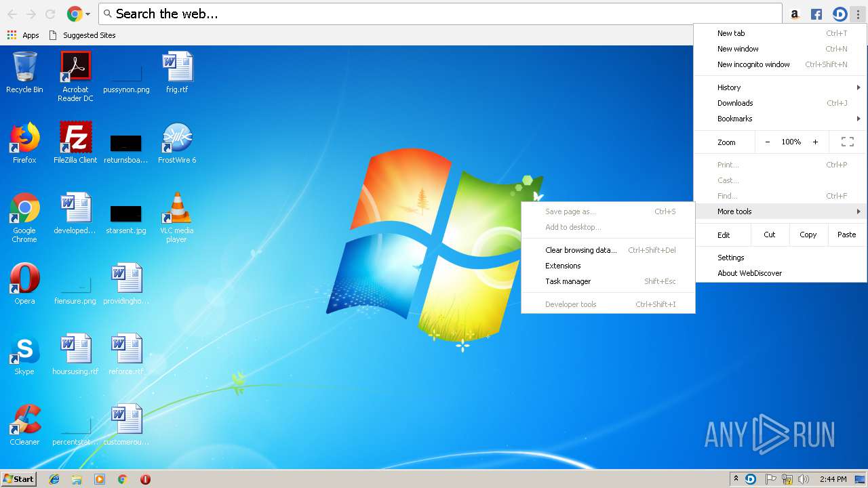Click the Opera icon in the taskbar
Image resolution: width=868 pixels, height=488 pixels.
145,479
